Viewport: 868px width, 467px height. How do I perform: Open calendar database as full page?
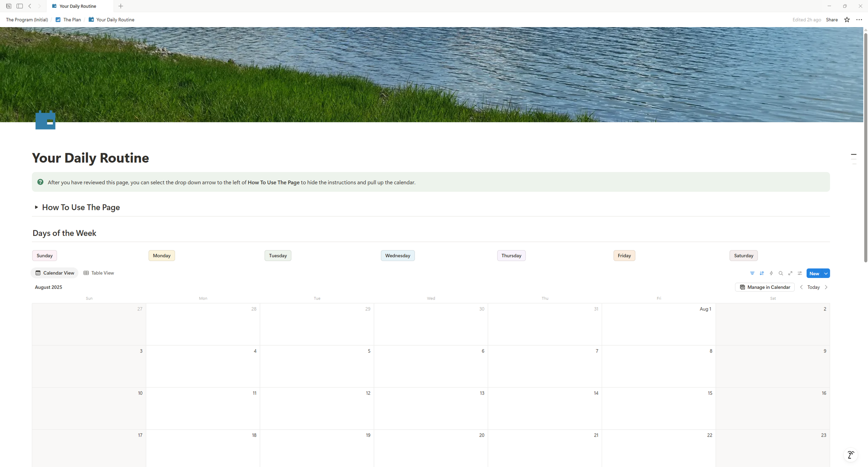pos(790,273)
